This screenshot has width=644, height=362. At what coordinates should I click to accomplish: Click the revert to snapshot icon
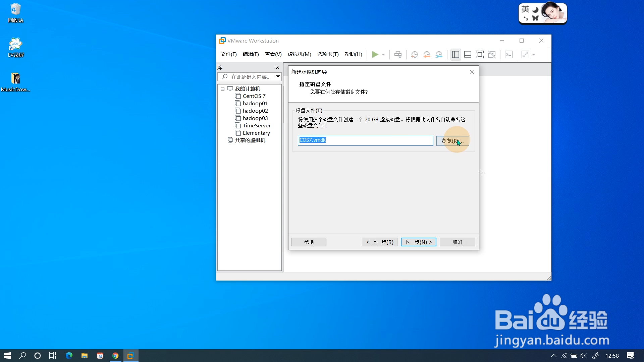pos(427,54)
